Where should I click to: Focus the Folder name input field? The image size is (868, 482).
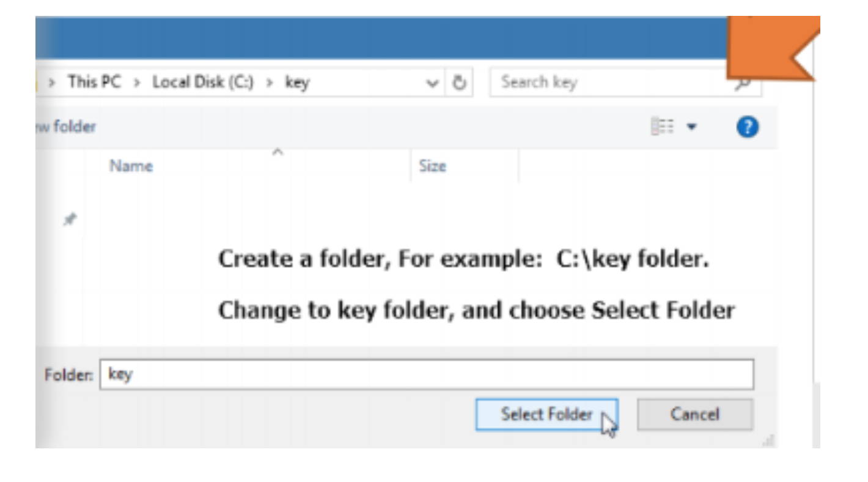427,374
